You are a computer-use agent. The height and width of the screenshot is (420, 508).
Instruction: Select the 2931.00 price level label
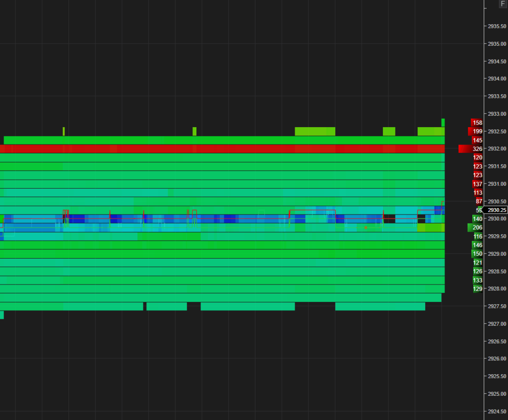click(497, 184)
